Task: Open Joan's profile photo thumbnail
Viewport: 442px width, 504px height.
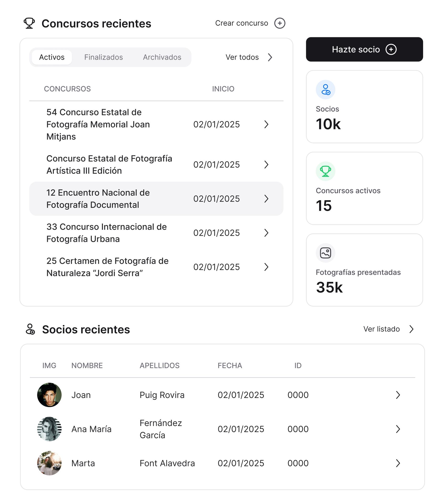Action: point(49,395)
